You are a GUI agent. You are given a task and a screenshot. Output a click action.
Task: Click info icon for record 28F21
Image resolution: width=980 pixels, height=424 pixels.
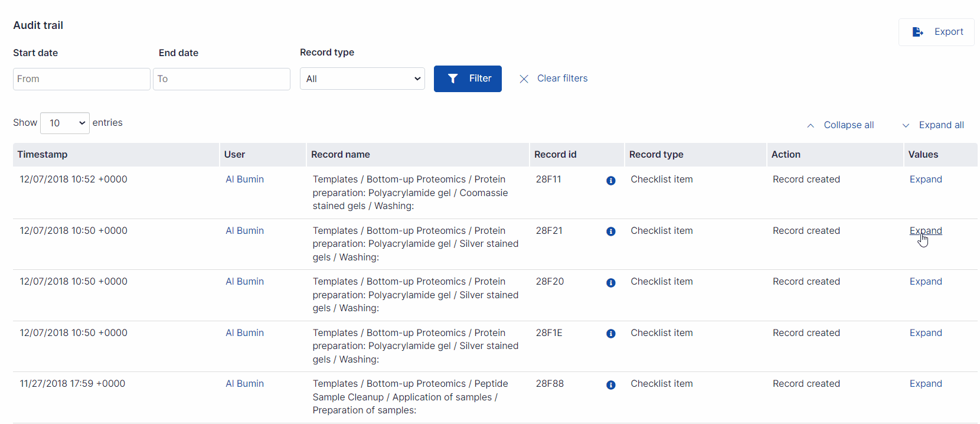pos(611,231)
